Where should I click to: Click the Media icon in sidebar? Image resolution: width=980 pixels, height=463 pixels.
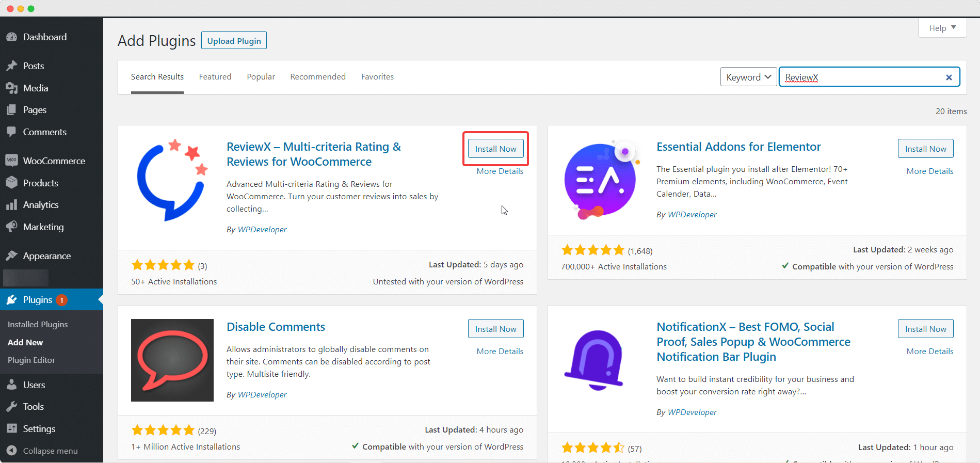coord(11,88)
